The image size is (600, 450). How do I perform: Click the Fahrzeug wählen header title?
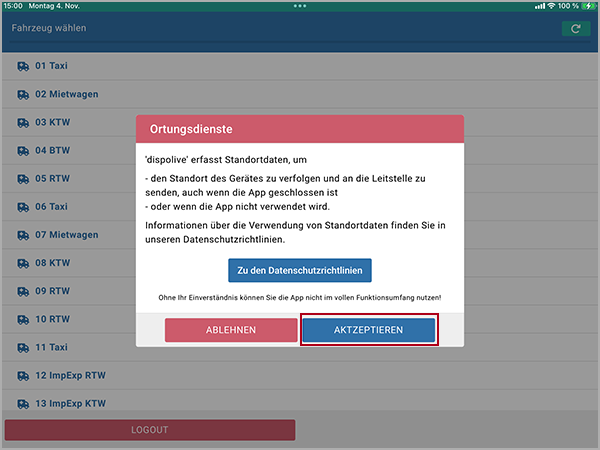point(49,28)
